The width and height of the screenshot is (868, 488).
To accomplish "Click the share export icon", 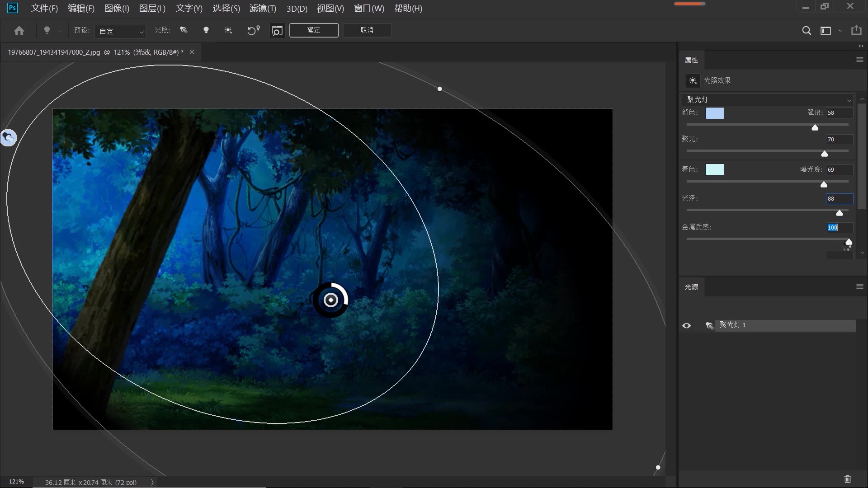I will click(x=856, y=30).
